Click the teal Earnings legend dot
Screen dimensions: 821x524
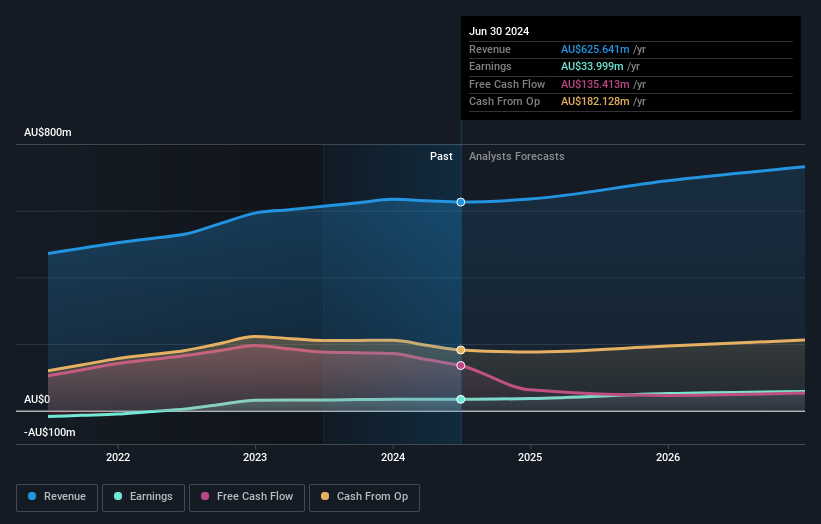pyautogui.click(x=118, y=496)
